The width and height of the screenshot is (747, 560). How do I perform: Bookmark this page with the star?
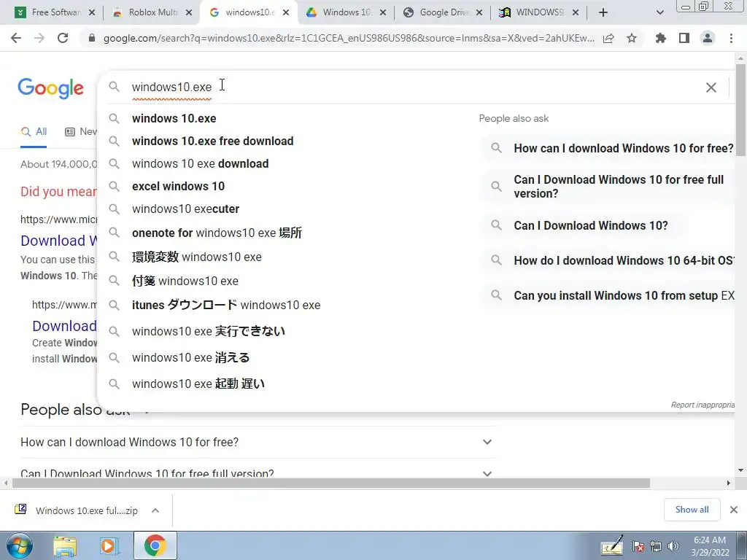(x=632, y=38)
